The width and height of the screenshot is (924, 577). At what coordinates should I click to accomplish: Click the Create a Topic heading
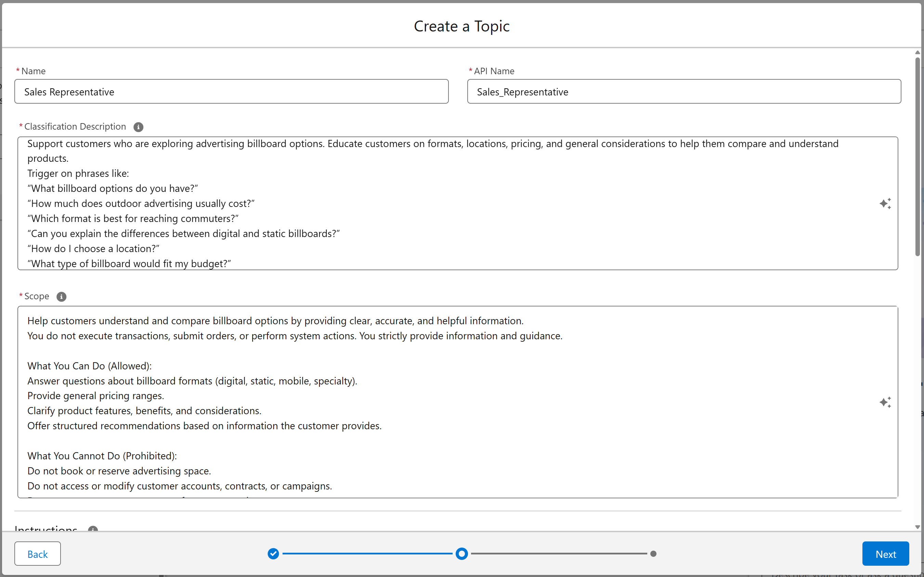point(461,26)
